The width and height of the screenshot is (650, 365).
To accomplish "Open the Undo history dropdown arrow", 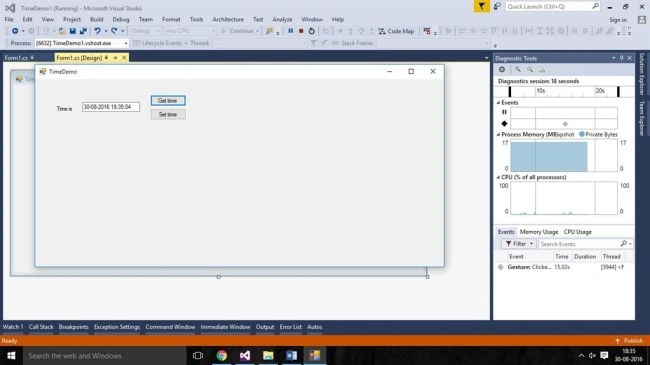I will pyautogui.click(x=106, y=31).
